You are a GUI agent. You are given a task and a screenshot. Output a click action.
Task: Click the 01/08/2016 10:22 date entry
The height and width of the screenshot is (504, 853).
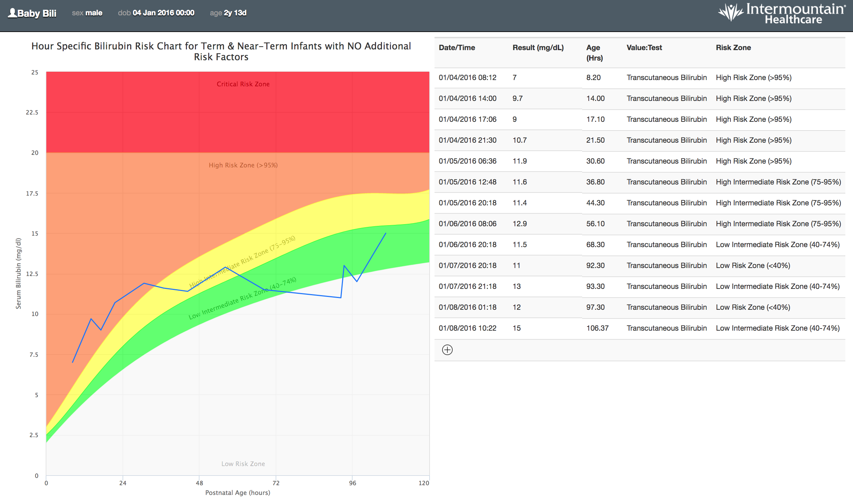click(467, 328)
